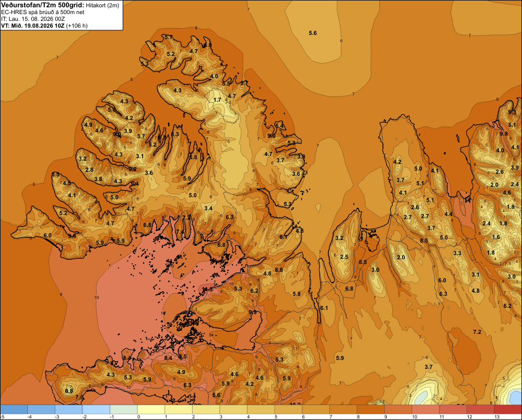This screenshot has height=420, width=522.
Task: Select the blue legend swatch between -5 and -4
Action: tap(14, 409)
